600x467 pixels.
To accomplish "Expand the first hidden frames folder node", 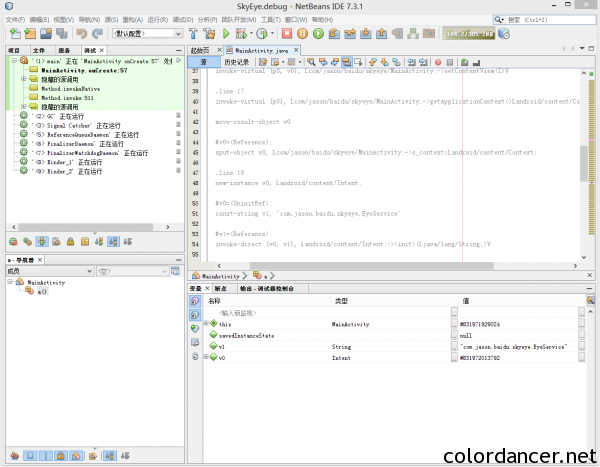I will [24, 79].
